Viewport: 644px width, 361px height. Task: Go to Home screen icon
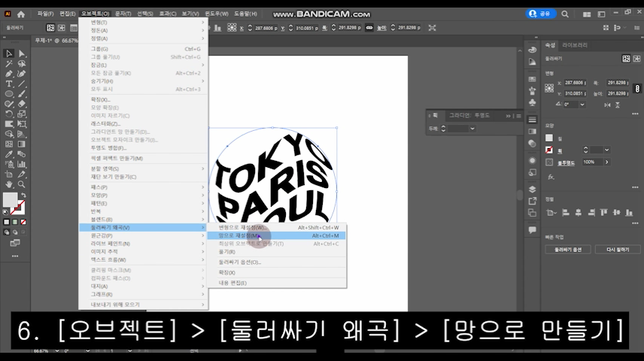21,14
